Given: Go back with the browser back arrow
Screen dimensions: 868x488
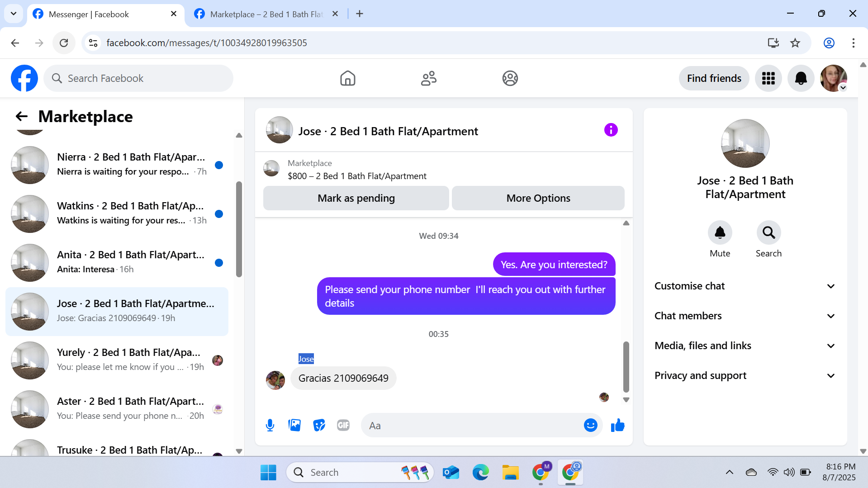Looking at the screenshot, I should click(x=15, y=43).
